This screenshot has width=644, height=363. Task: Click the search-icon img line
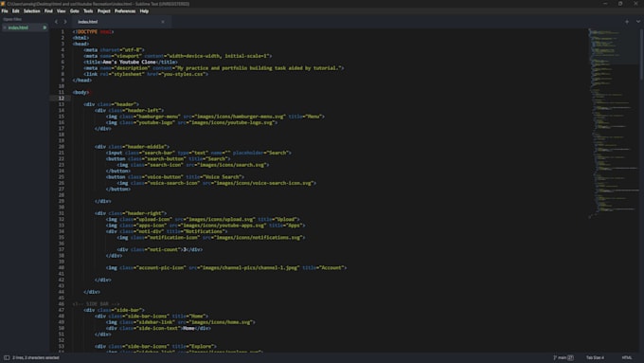tap(193, 165)
